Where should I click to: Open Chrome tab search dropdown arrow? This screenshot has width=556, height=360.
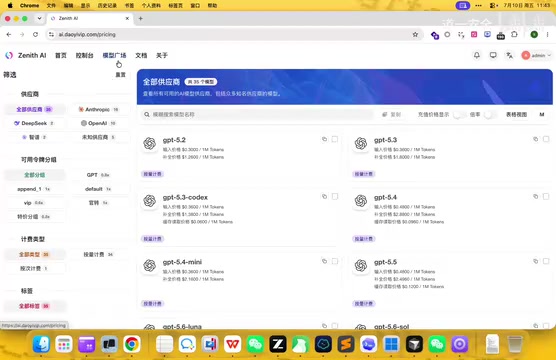(x=39, y=18)
